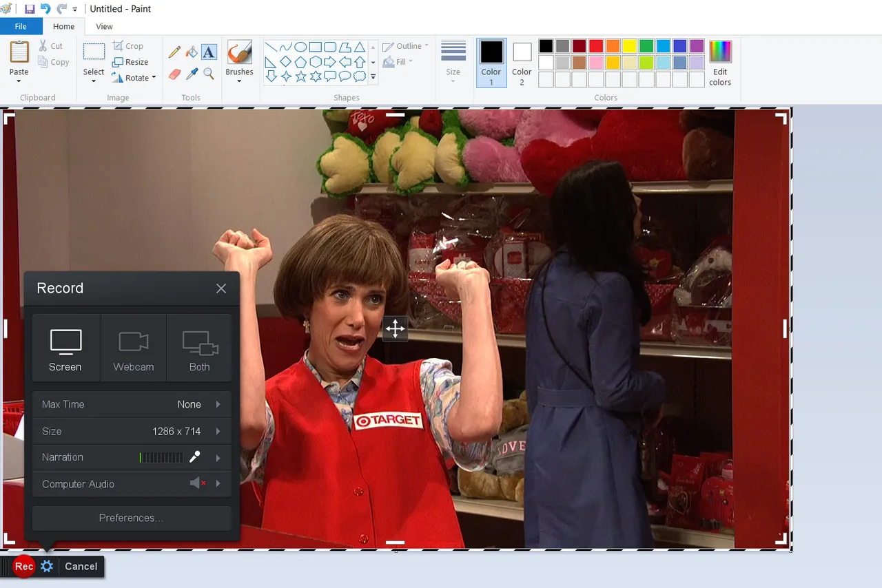
Task: Choose the Right arrow shape
Action: [x=330, y=61]
